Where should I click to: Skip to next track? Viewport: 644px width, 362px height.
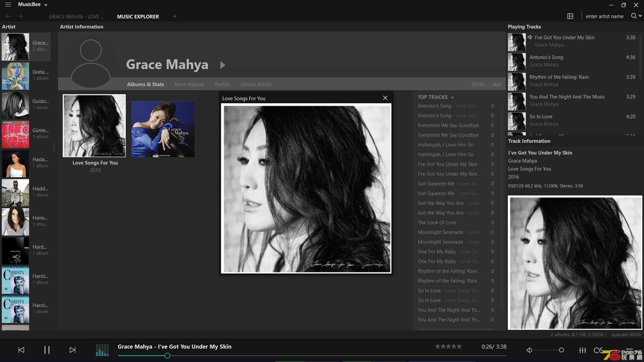[x=72, y=350]
